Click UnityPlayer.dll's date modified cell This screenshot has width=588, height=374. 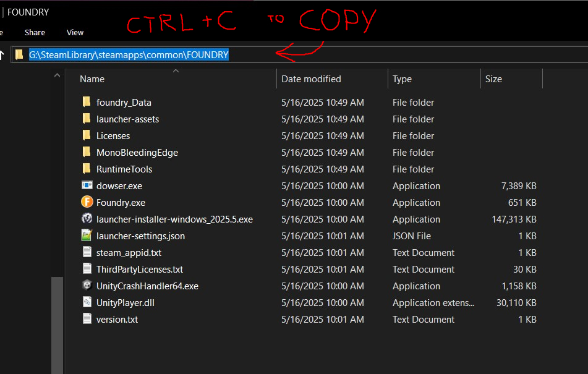pyautogui.click(x=323, y=303)
